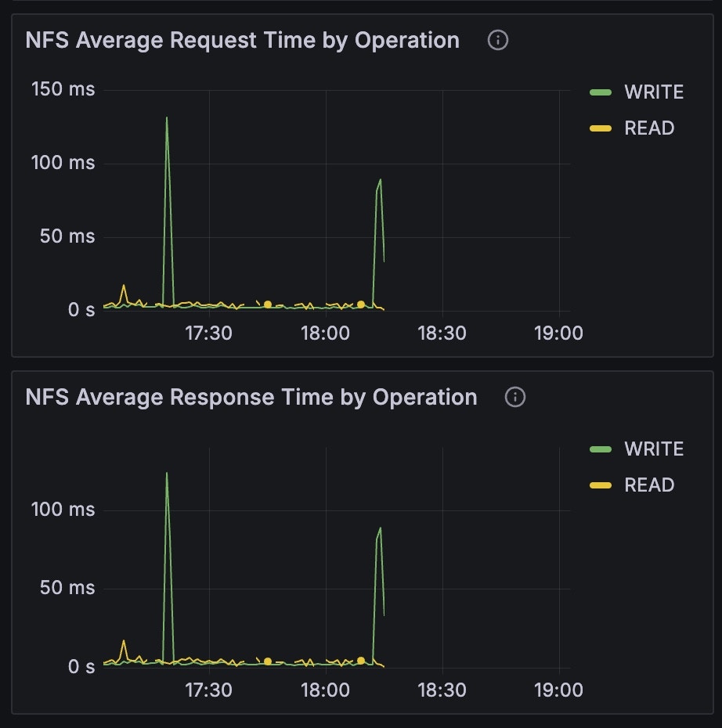The image size is (722, 728).
Task: Click 18:00 axis label in Response Time chart
Action: pos(325,690)
